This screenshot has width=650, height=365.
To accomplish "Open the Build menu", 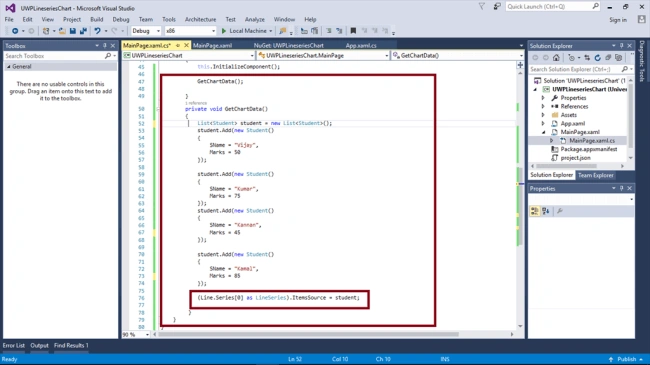I will pyautogui.click(x=97, y=19).
